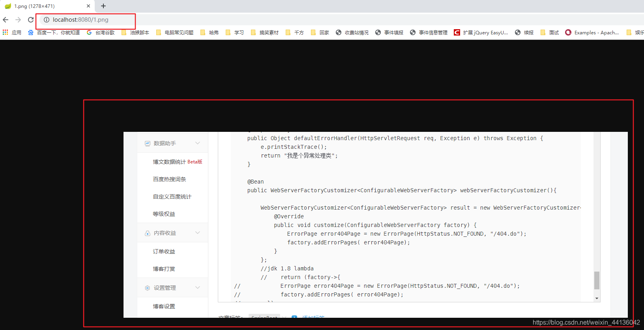Open the 台湾谷歌 bookmark
The image size is (644, 330).
101,32
